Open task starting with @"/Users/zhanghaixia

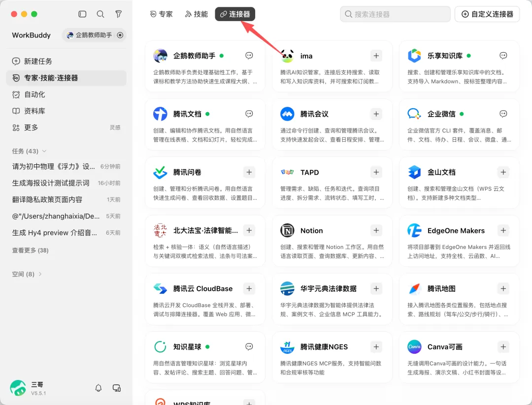[66, 216]
